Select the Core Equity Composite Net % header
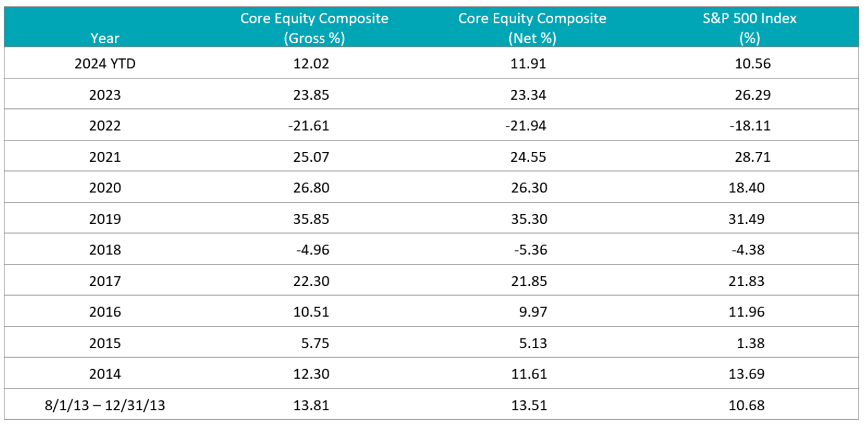This screenshot has height=431, width=868. coord(532,28)
